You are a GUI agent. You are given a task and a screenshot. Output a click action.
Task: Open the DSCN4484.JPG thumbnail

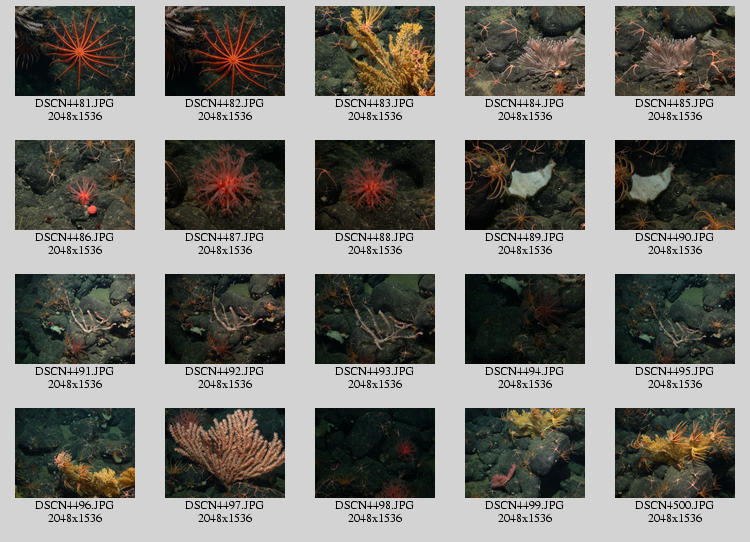coord(525,51)
